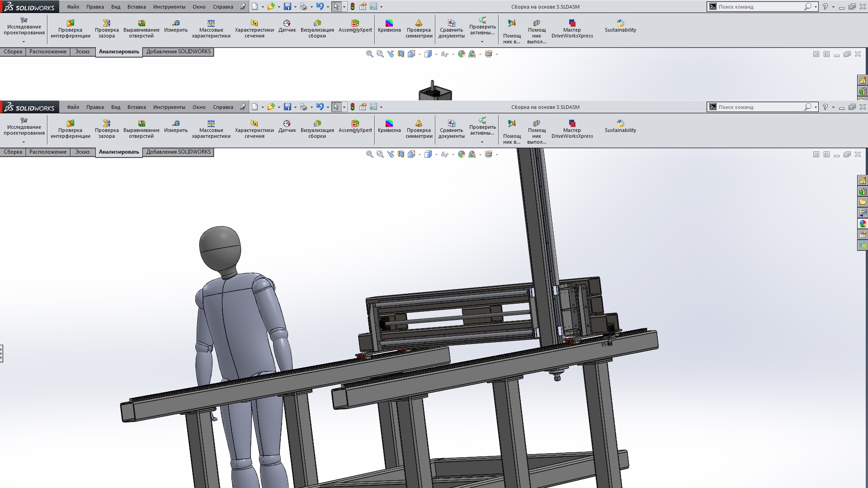Toggle Hide/Show Items glasses in the lower viewport

[444, 155]
